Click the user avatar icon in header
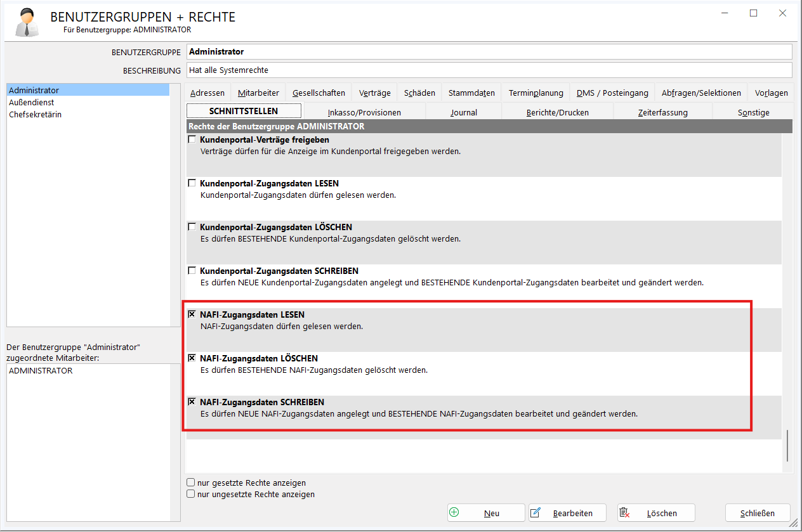The image size is (802, 532). (24, 23)
